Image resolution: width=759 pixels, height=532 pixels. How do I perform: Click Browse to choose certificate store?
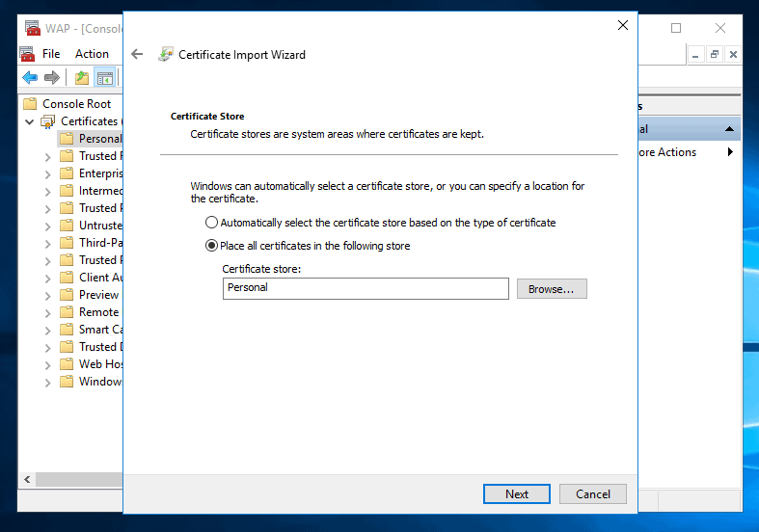[x=552, y=289]
